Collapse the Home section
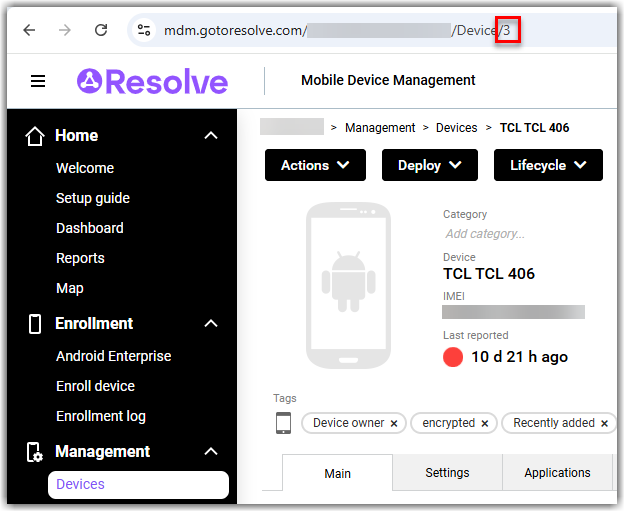Screen dimensions: 625x512 point(211,136)
